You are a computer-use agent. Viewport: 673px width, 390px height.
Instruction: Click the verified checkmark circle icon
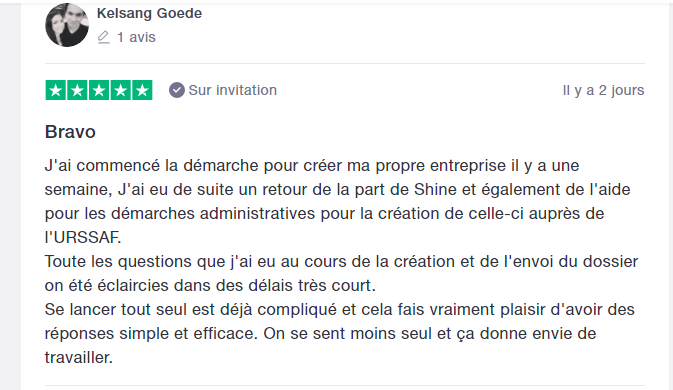click(x=176, y=90)
